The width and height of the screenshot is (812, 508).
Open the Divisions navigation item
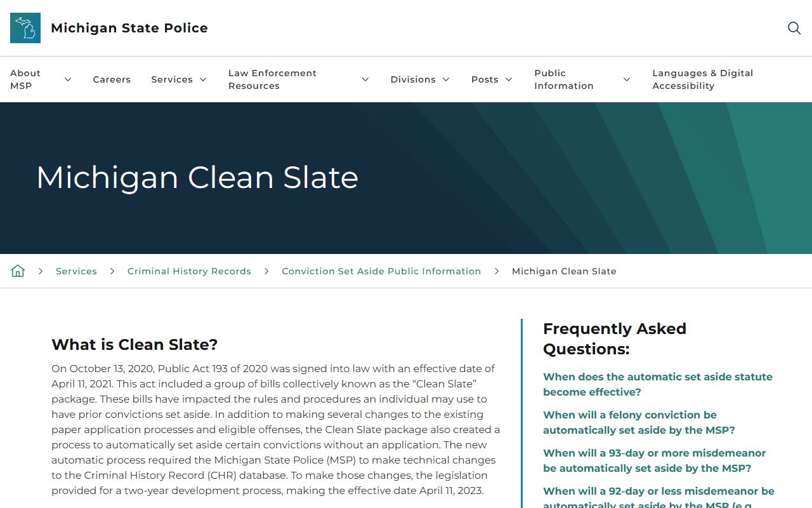coord(413,79)
